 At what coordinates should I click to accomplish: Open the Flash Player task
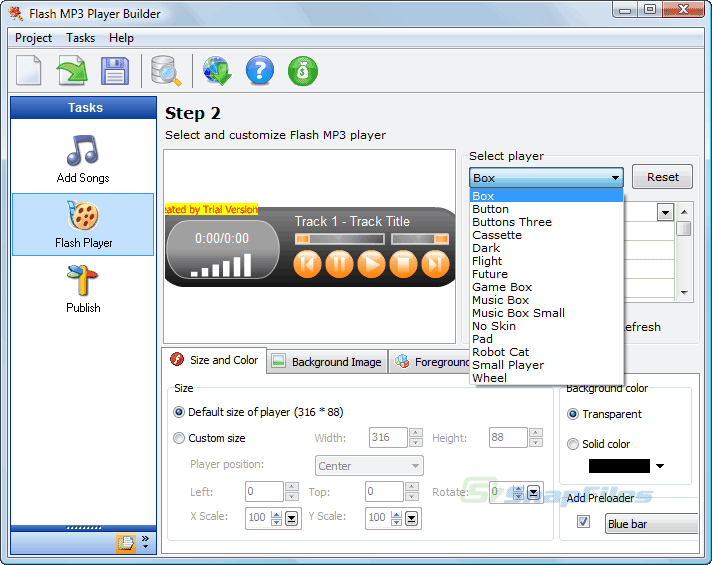pyautogui.click(x=83, y=224)
